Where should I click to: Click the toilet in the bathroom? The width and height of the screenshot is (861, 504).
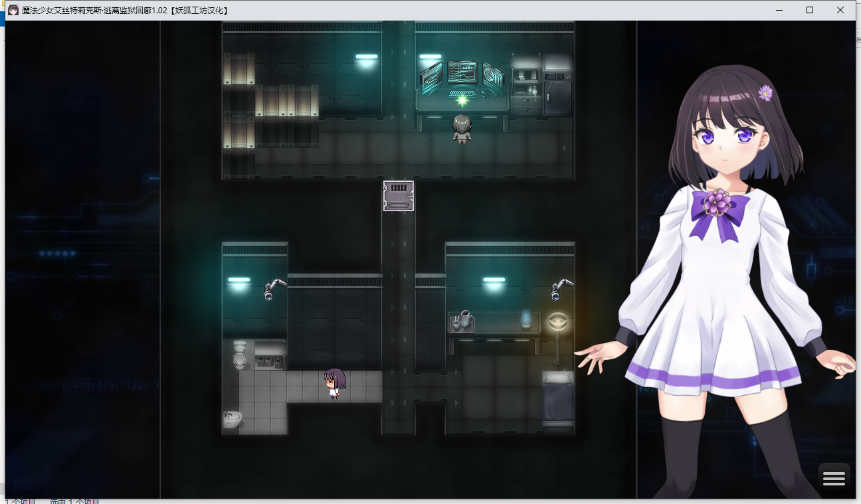239,354
